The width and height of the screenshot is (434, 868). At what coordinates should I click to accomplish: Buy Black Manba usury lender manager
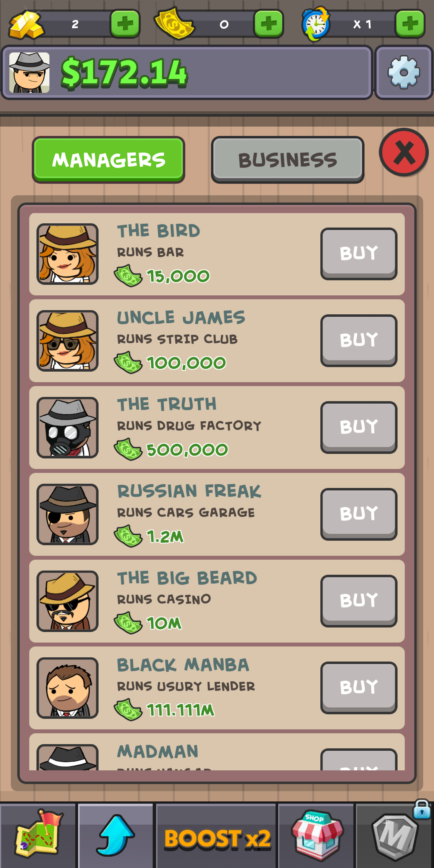(359, 688)
